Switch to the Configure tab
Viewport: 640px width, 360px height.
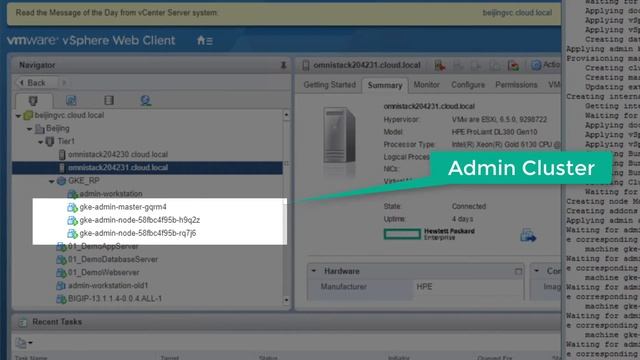[468, 85]
